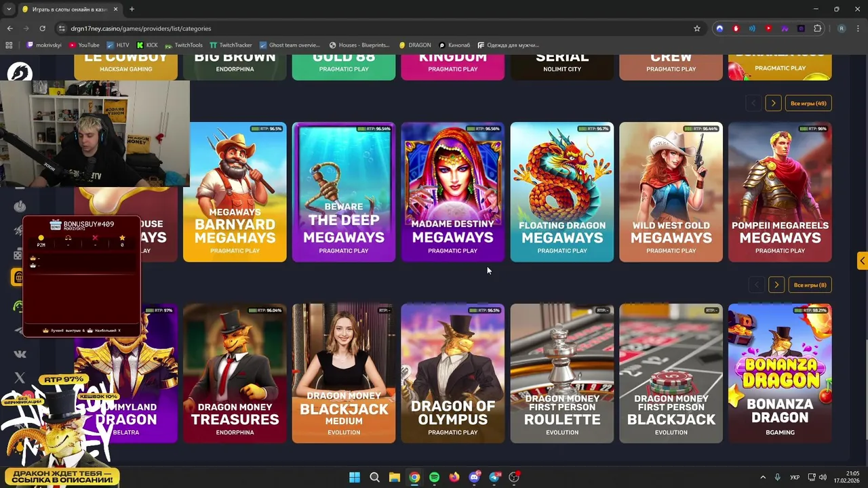Open File Explorer from taskbar
Image resolution: width=868 pixels, height=488 pixels.
pyautogui.click(x=395, y=477)
